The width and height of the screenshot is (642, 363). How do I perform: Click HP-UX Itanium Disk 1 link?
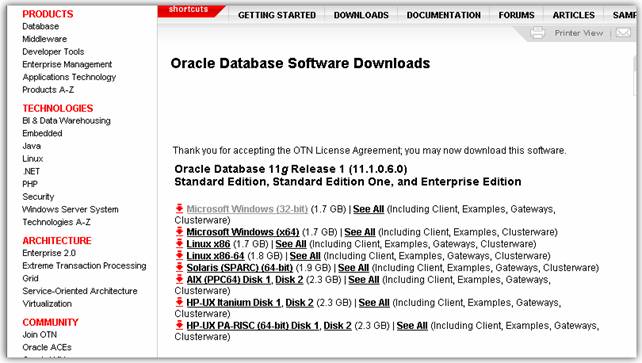coord(234,302)
